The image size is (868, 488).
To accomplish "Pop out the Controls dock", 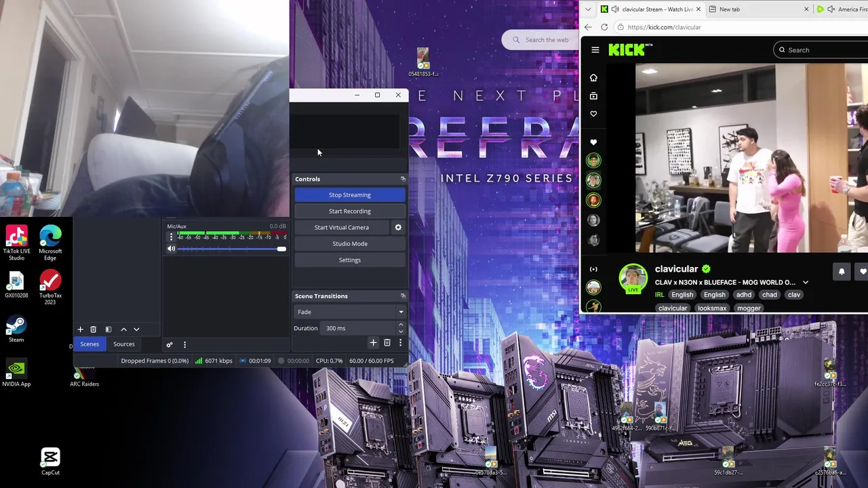I will coord(403,179).
